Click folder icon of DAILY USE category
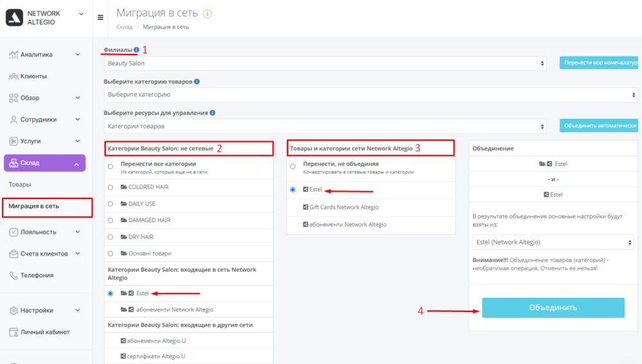Screen dimensions: 642x364 point(124,204)
